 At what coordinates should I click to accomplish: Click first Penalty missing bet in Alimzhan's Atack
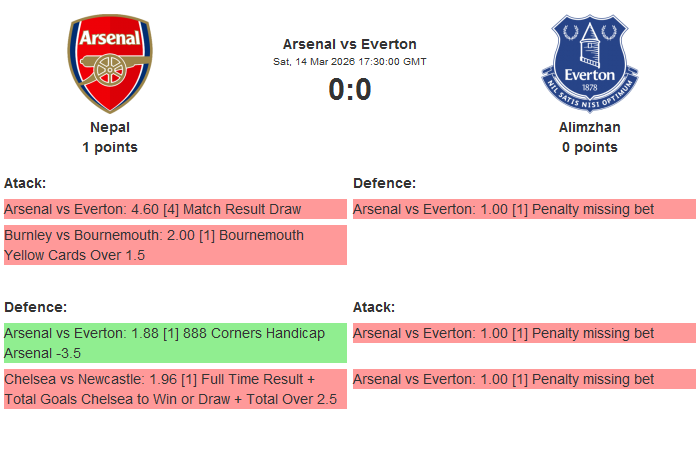[524, 333]
